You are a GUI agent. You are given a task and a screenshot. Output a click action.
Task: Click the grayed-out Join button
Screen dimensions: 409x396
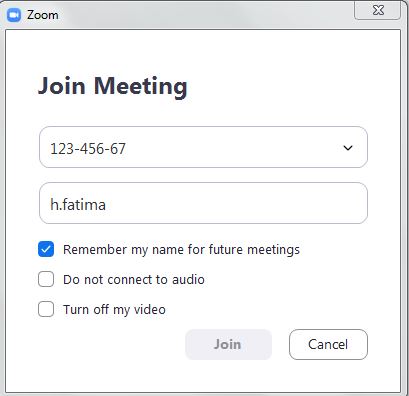coord(228,344)
